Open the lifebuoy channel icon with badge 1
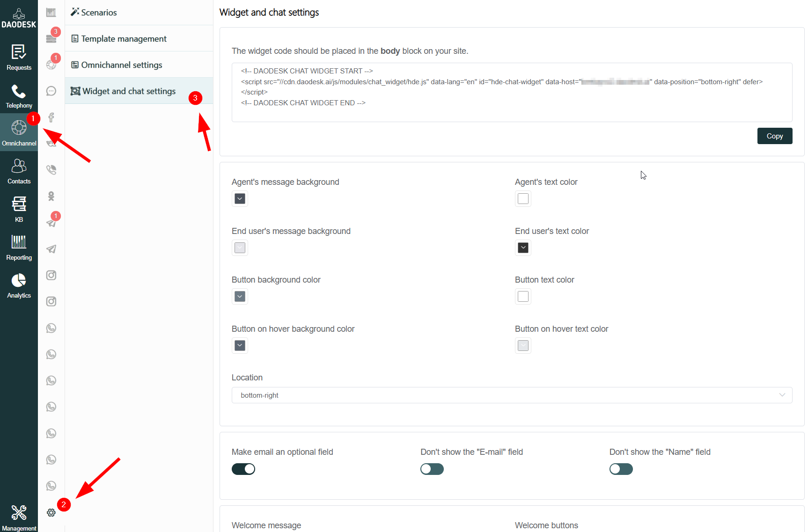Screen dimensions: 808x532 [51, 65]
